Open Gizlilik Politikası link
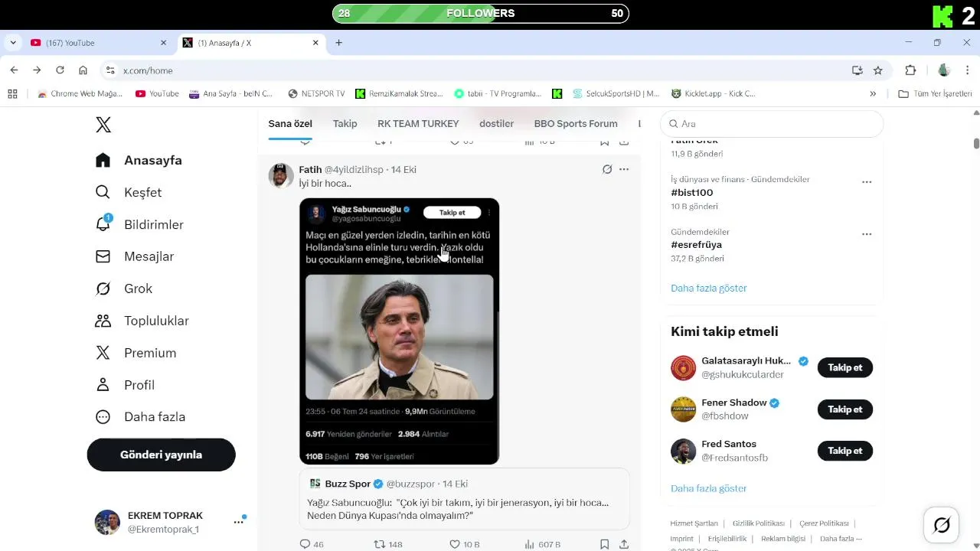Viewport: 980px width, 551px height. click(759, 523)
